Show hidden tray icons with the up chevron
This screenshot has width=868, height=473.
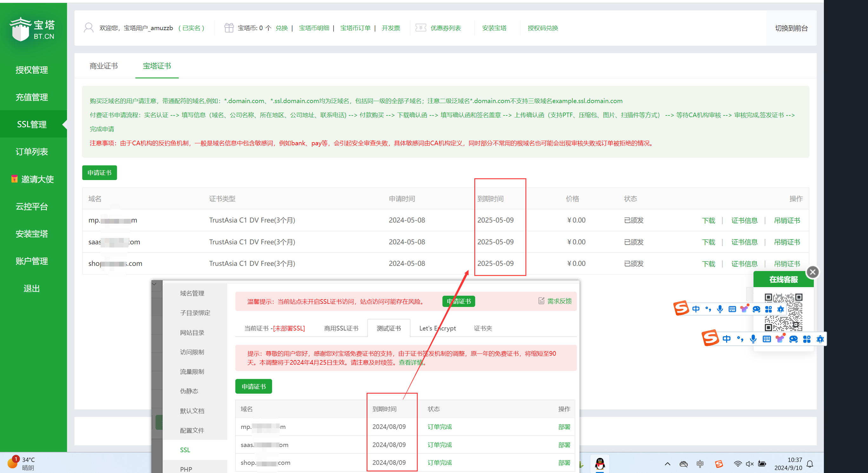pos(667,464)
